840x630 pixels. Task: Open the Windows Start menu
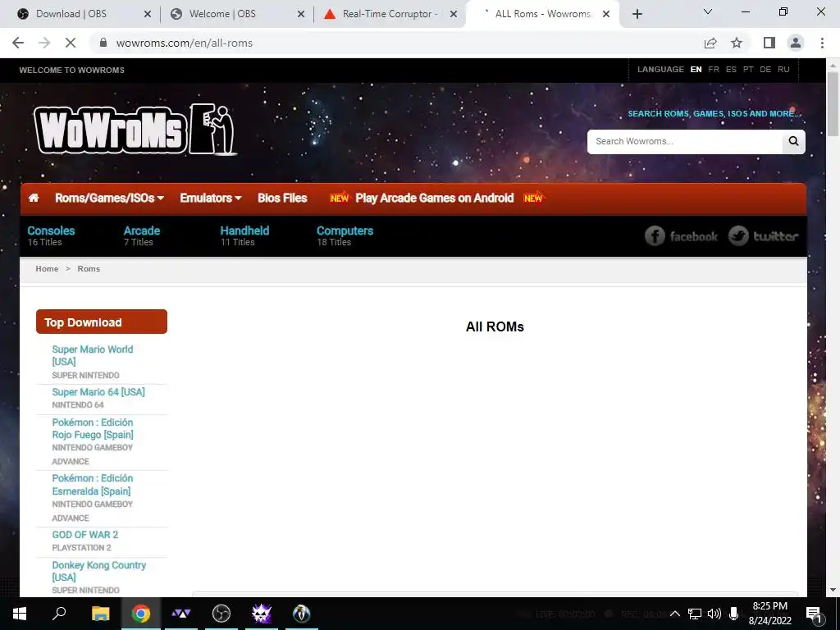click(20, 614)
